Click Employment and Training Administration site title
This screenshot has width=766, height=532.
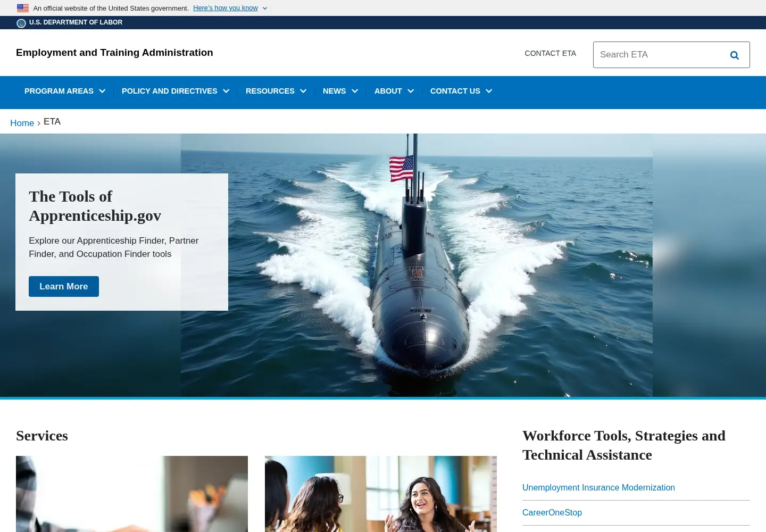pyautogui.click(x=114, y=53)
